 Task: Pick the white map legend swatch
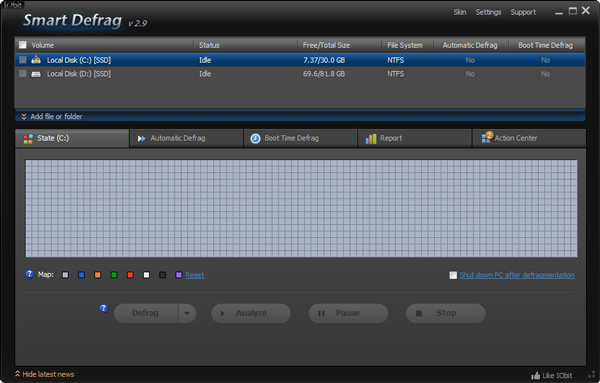[x=146, y=275]
